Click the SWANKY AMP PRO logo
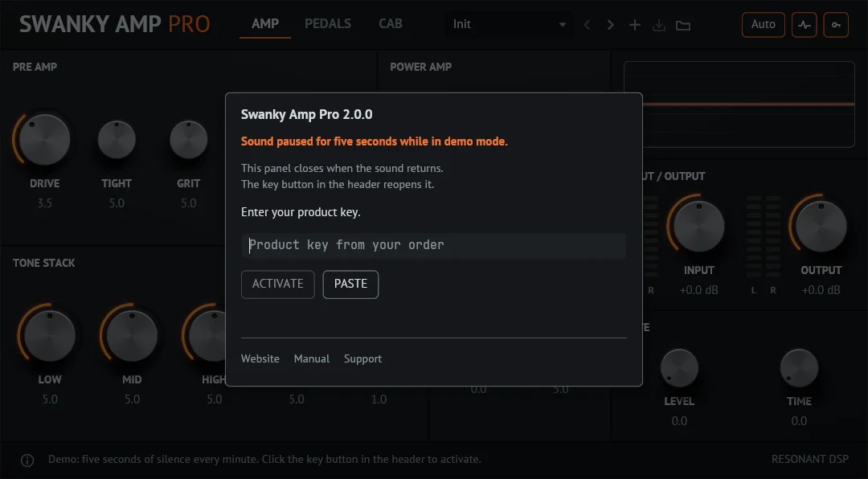Viewport: 868px width, 479px height. point(115,24)
